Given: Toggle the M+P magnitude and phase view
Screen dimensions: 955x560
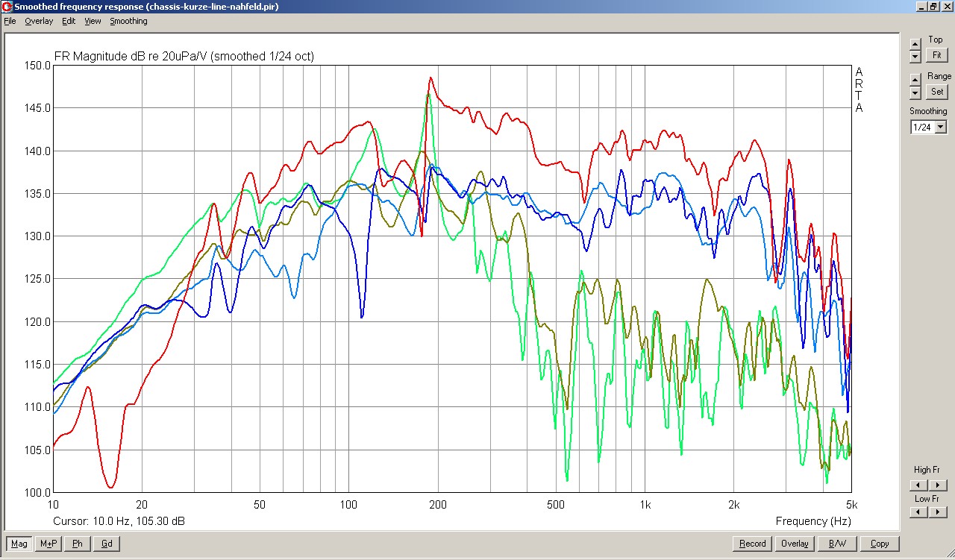Looking at the screenshot, I should (x=48, y=544).
